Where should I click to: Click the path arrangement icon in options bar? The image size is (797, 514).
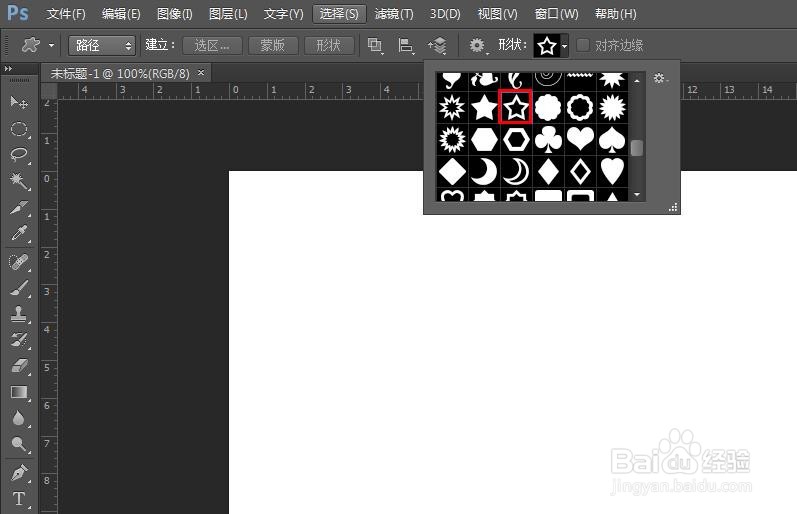(x=437, y=45)
